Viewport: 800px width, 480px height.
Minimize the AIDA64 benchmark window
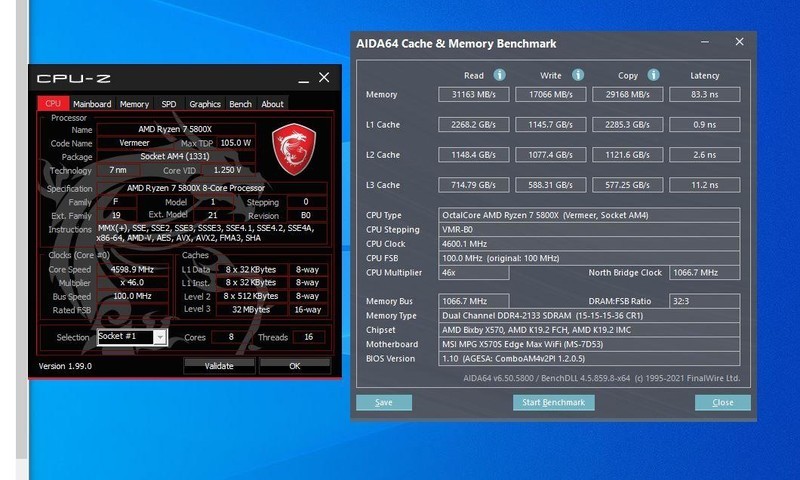pos(705,42)
